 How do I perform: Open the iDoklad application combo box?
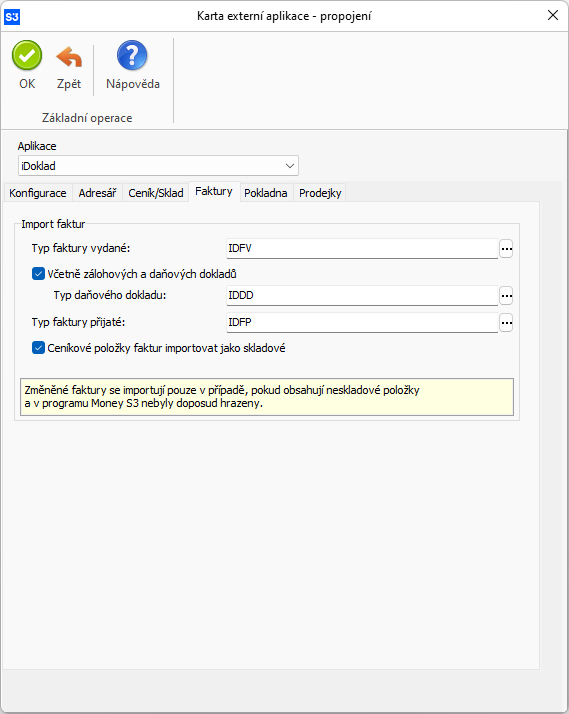pos(158,166)
